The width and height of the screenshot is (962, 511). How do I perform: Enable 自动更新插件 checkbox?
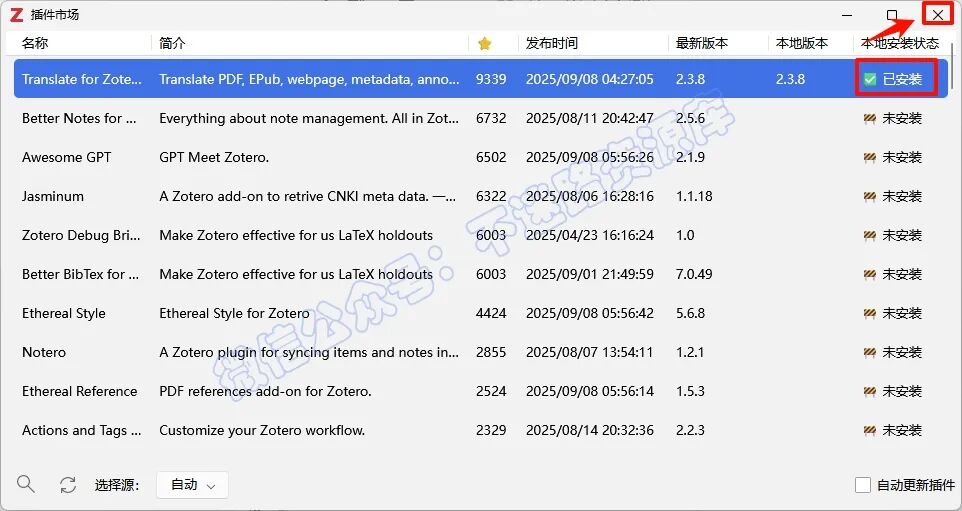pyautogui.click(x=863, y=485)
